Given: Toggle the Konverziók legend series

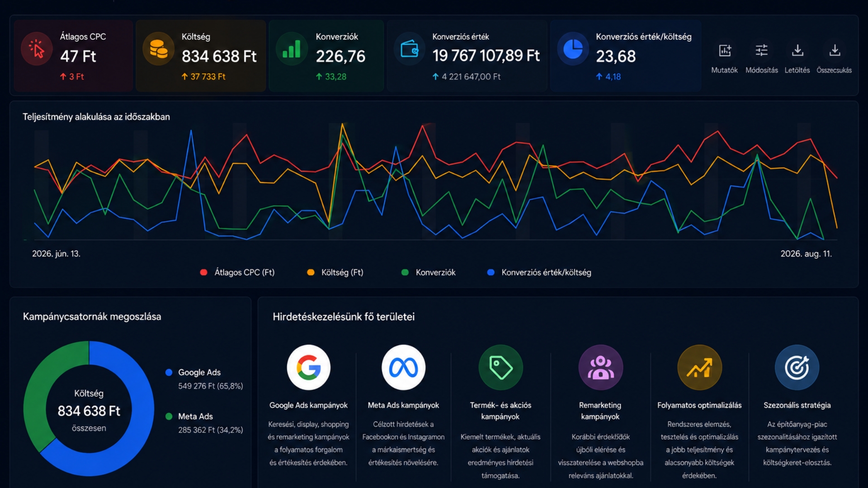Looking at the screenshot, I should (429, 272).
